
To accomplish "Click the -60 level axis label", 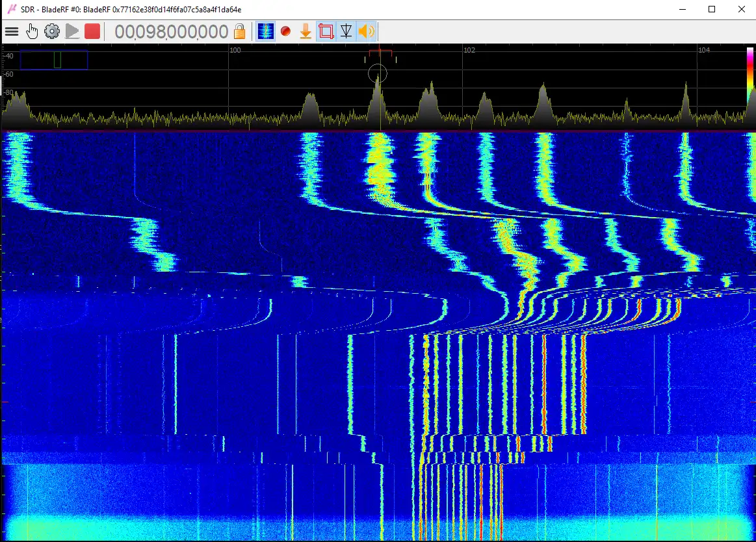I will tap(8, 74).
